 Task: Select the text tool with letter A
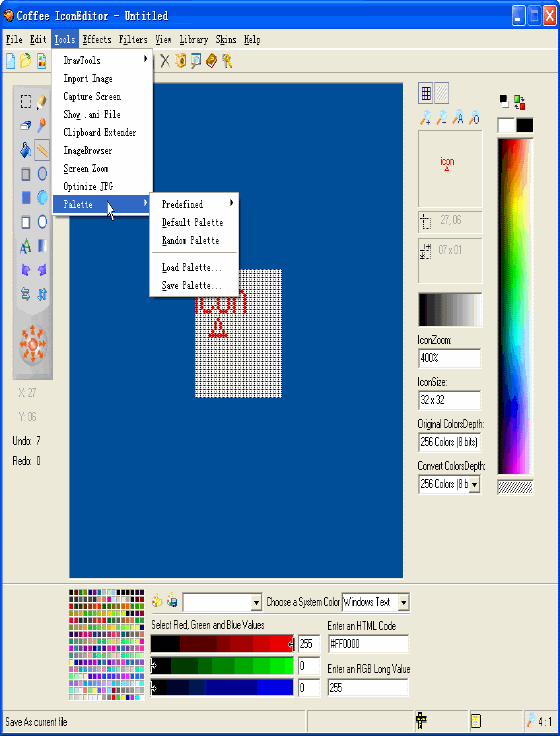coord(26,246)
